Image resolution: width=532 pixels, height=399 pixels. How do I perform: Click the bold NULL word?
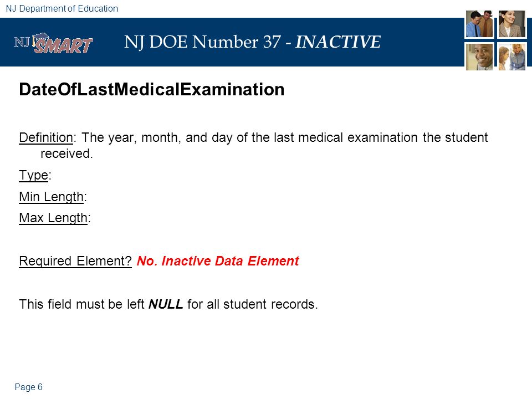pyautogui.click(x=166, y=304)
